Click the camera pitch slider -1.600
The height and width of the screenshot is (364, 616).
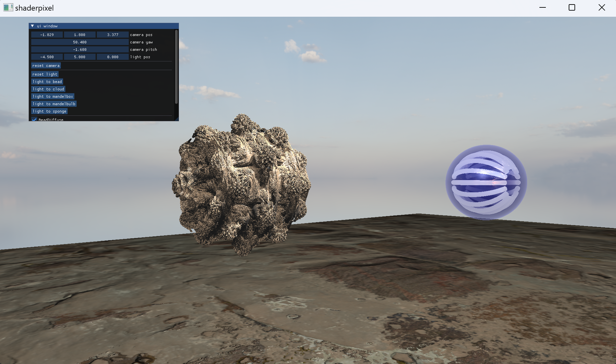(80, 50)
